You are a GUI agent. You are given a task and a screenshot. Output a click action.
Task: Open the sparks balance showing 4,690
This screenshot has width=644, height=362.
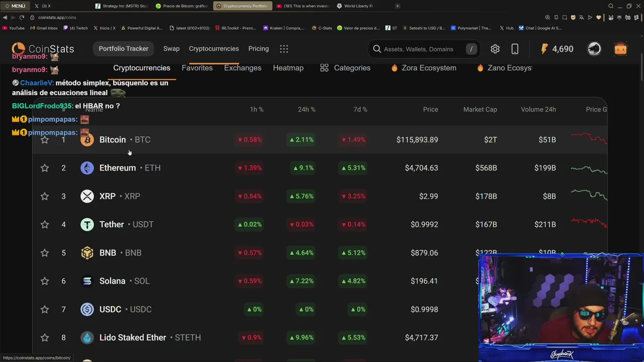pos(556,49)
